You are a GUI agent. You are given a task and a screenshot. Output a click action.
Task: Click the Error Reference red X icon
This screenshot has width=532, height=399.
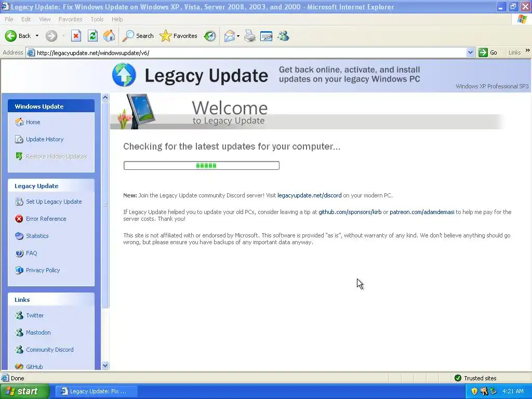(x=19, y=219)
